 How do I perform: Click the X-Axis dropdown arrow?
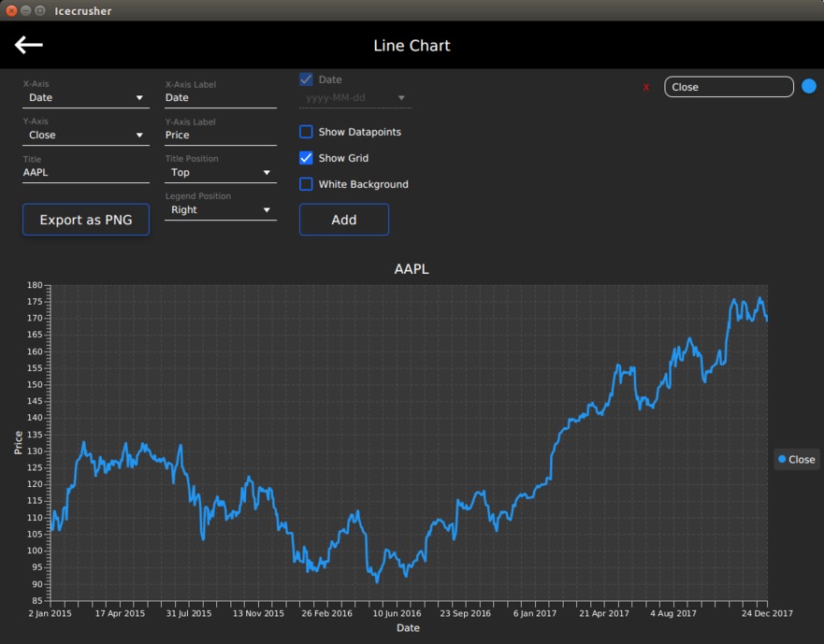tap(139, 98)
